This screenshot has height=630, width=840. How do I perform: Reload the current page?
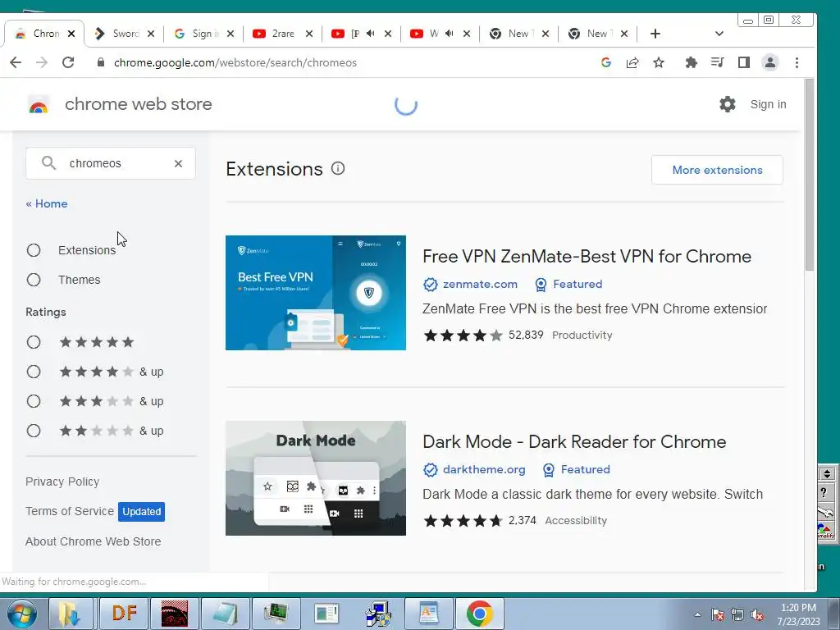coord(68,62)
